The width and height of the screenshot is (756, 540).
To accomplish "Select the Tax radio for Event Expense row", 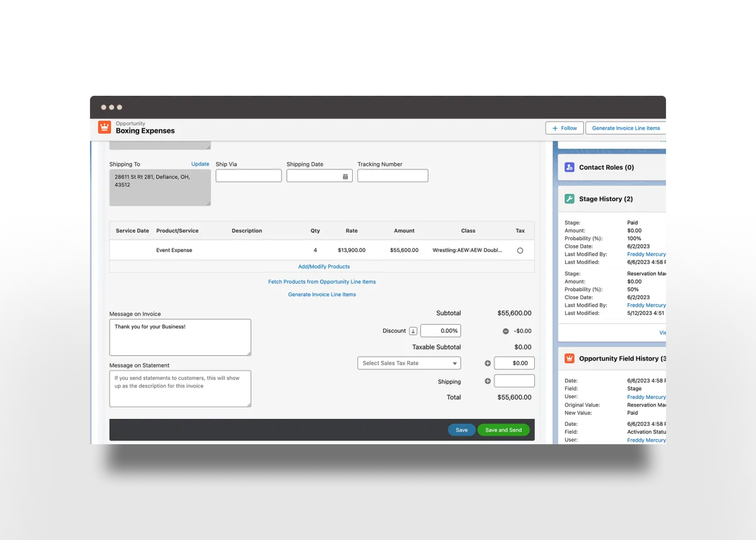I will [520, 250].
